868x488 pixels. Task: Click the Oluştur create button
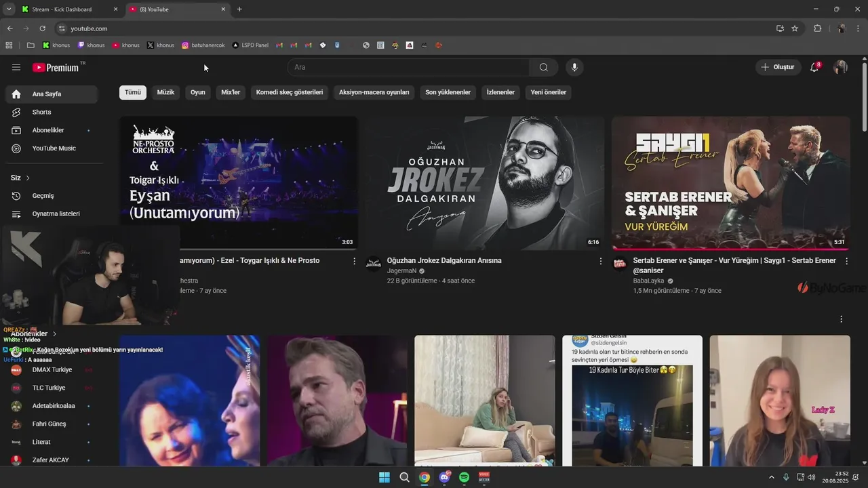(778, 67)
